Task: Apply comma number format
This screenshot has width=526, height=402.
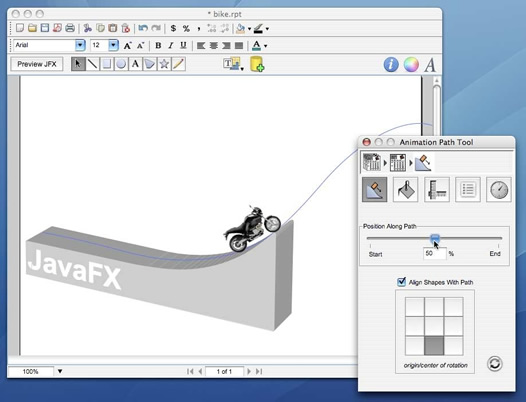Action: (x=199, y=29)
